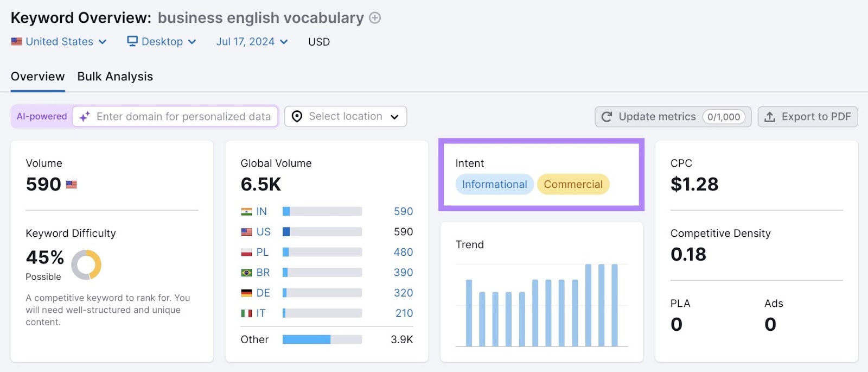Click the add keyword plus icon
The height and width of the screenshot is (372, 868).
pyautogui.click(x=375, y=18)
